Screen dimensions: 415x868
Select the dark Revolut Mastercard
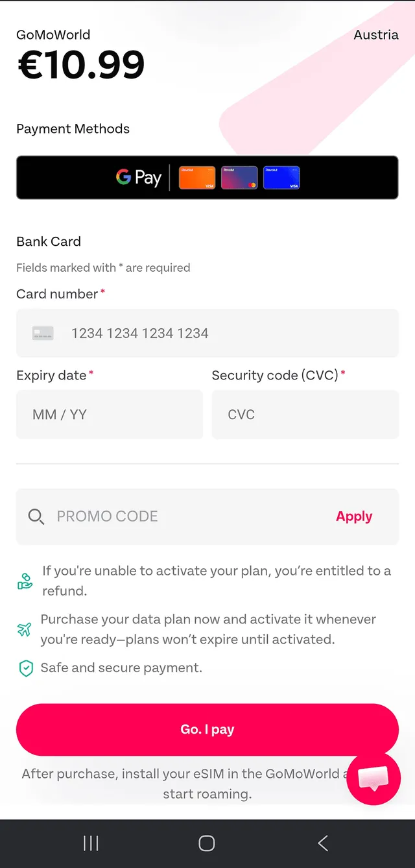point(239,176)
